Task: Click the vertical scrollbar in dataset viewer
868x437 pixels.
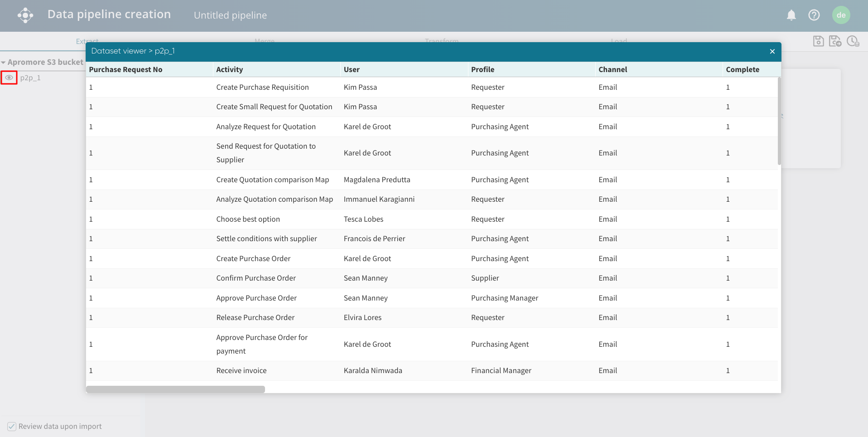Action: point(779,121)
